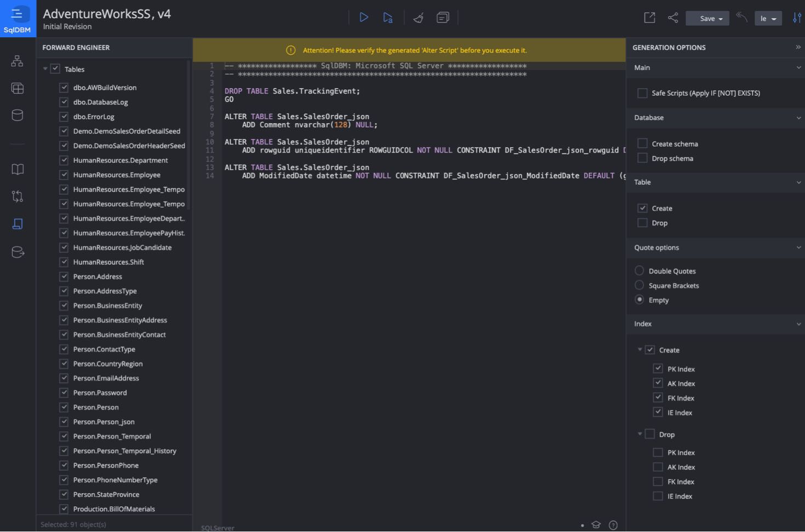Collapse the Database options section
The image size is (805, 532).
coord(798,118)
